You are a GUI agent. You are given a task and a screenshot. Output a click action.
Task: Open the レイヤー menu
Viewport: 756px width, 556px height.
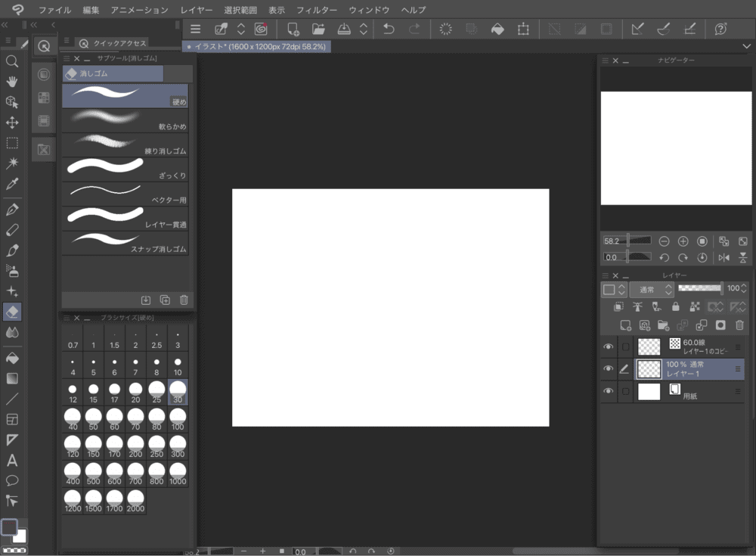tap(197, 10)
